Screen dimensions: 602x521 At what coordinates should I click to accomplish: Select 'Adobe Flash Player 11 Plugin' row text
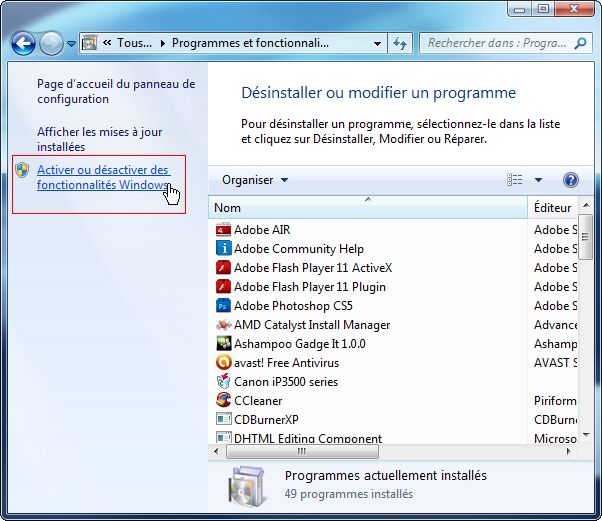tap(310, 287)
